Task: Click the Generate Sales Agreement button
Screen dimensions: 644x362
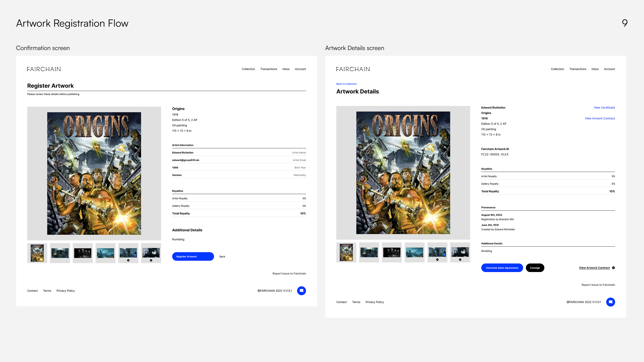Action: [x=502, y=268]
